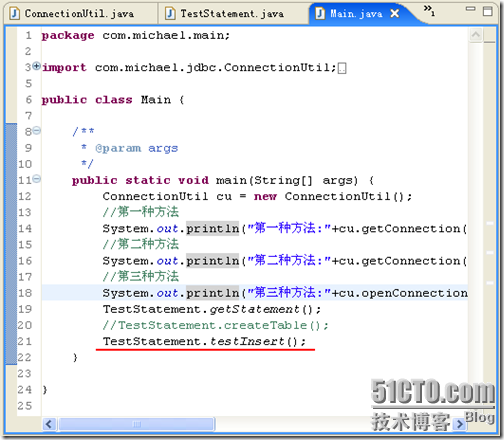Click "com.michael.jdbc.ConnectionUtil;" import text
504x440 pixels.
click(x=215, y=68)
